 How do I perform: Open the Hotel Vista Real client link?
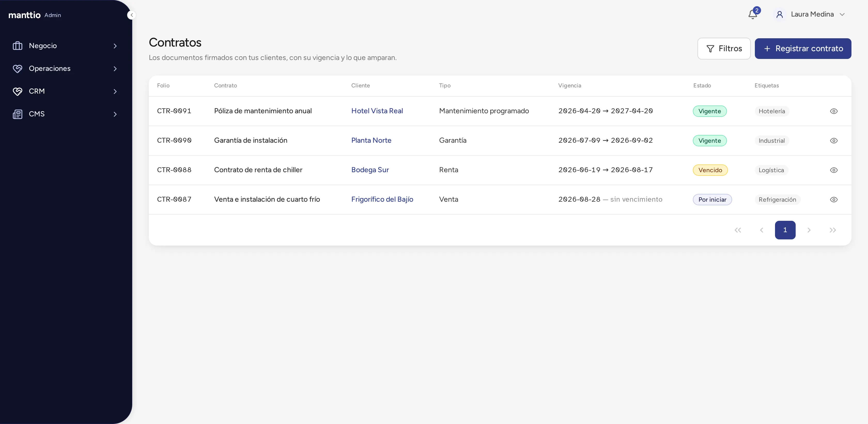(x=377, y=111)
